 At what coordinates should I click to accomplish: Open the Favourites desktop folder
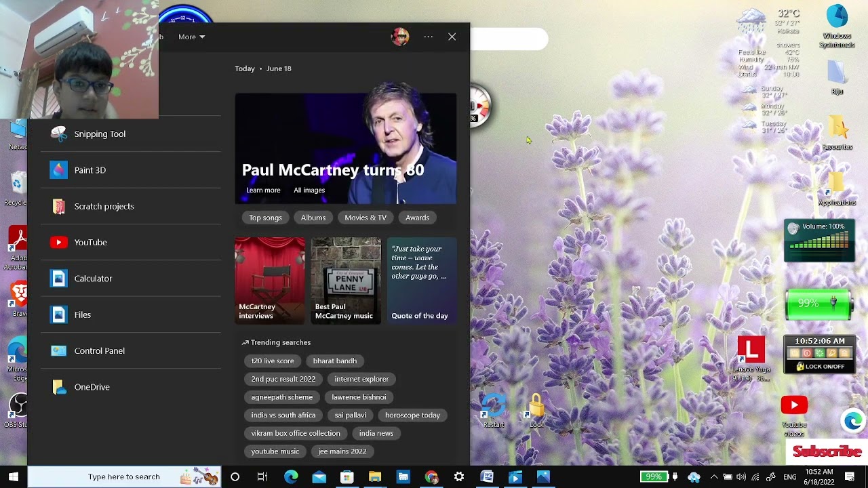coord(837,134)
